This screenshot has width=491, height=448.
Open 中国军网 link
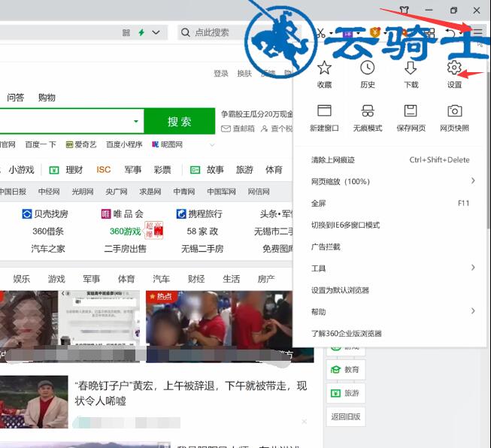point(221,192)
